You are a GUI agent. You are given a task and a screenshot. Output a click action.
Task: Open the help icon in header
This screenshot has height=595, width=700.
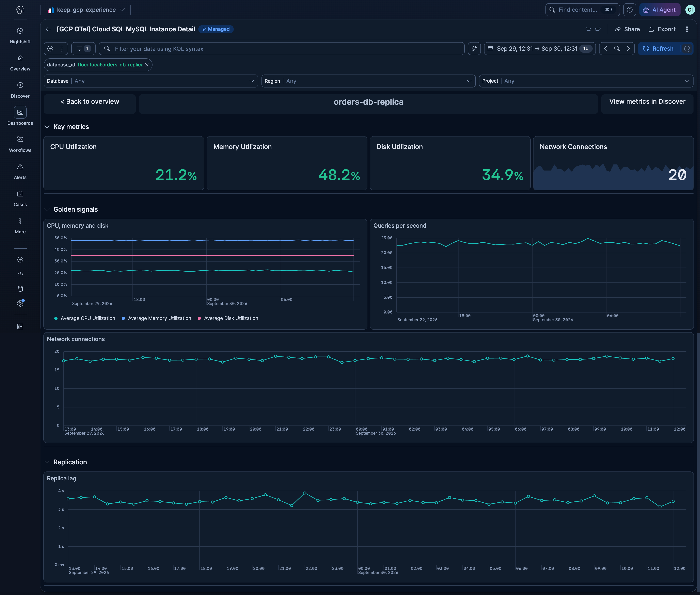click(630, 10)
